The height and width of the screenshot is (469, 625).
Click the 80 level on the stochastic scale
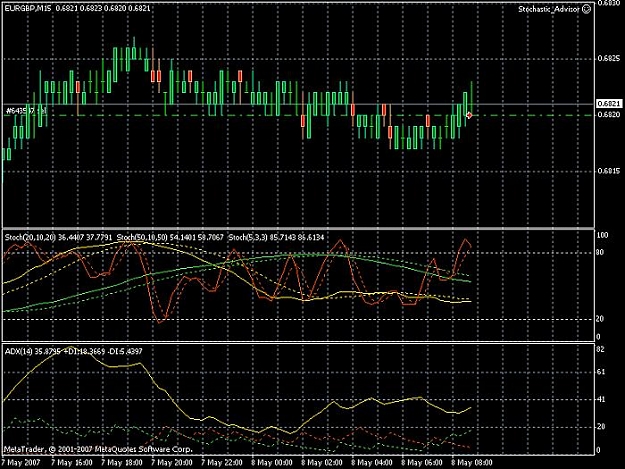[x=600, y=252]
